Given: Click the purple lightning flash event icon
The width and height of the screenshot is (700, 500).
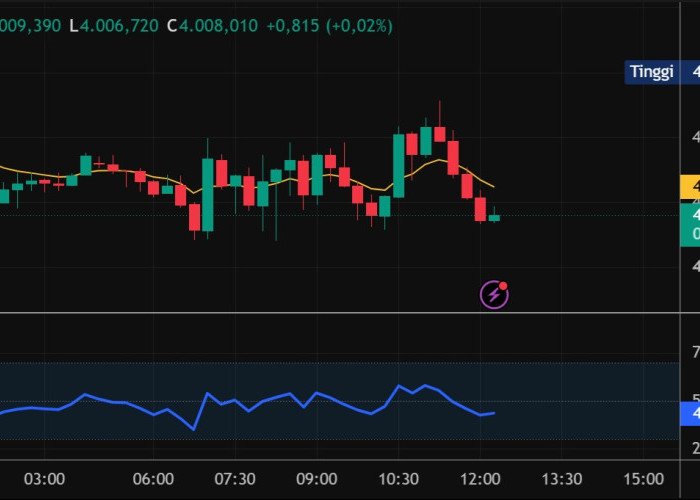Looking at the screenshot, I should 494,294.
